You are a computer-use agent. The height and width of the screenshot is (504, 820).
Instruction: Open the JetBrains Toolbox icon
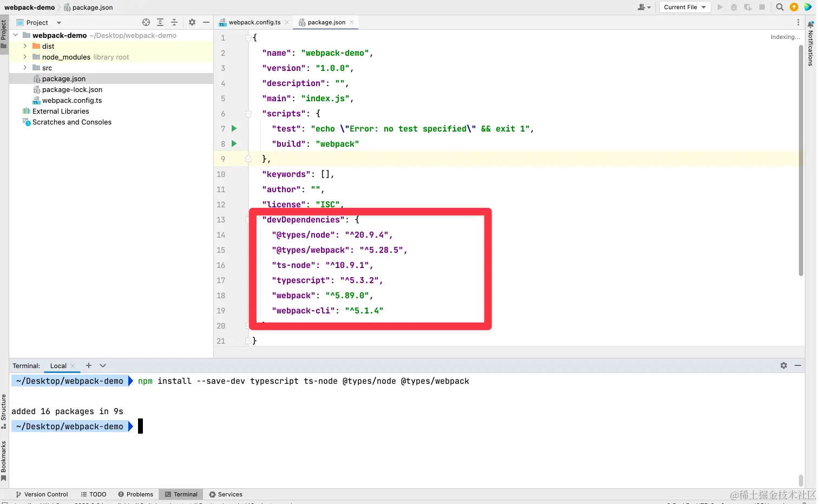coord(808,7)
